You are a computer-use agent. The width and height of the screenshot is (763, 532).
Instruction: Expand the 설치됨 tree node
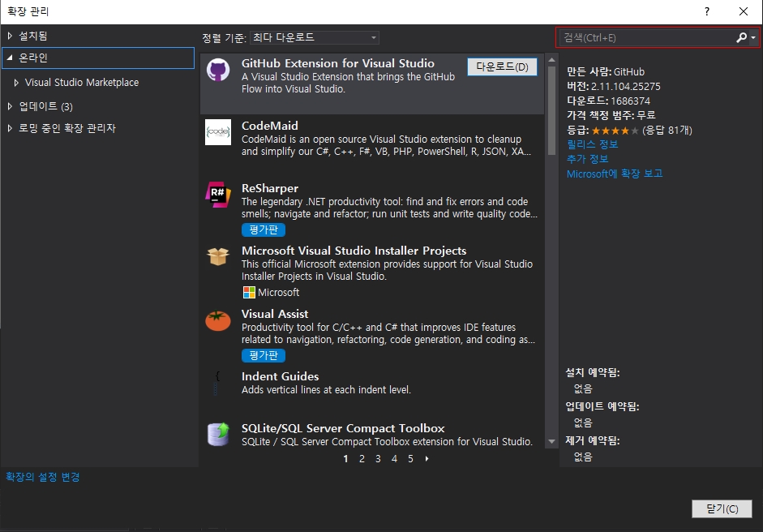click(x=10, y=36)
